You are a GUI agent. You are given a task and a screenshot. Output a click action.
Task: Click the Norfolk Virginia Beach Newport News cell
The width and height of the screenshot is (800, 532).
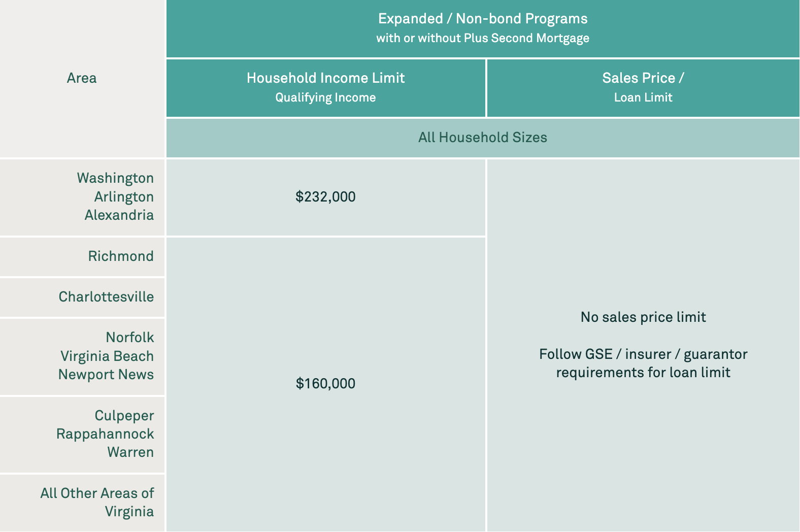coord(82,356)
